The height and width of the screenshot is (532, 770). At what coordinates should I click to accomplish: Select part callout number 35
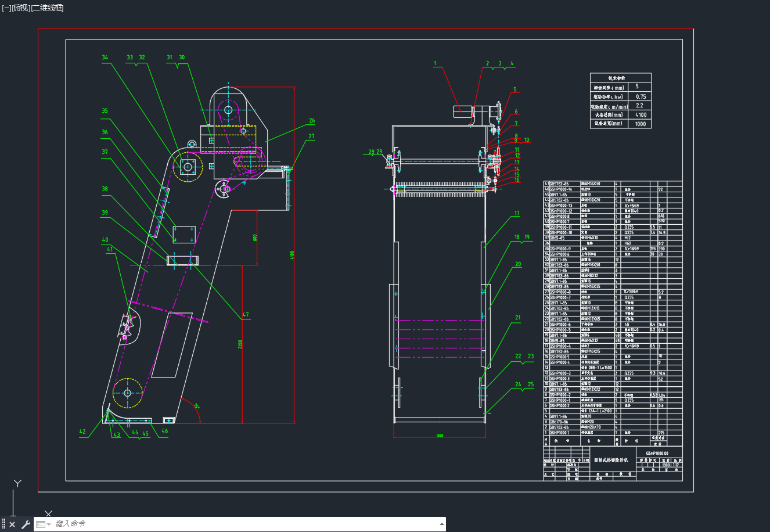click(105, 111)
